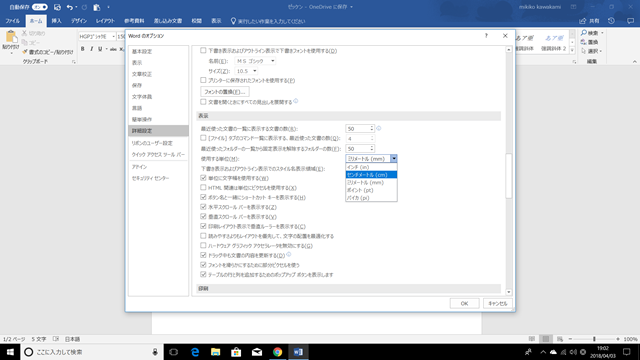Switch to the Layout (レイアウト) tab

pyautogui.click(x=105, y=21)
